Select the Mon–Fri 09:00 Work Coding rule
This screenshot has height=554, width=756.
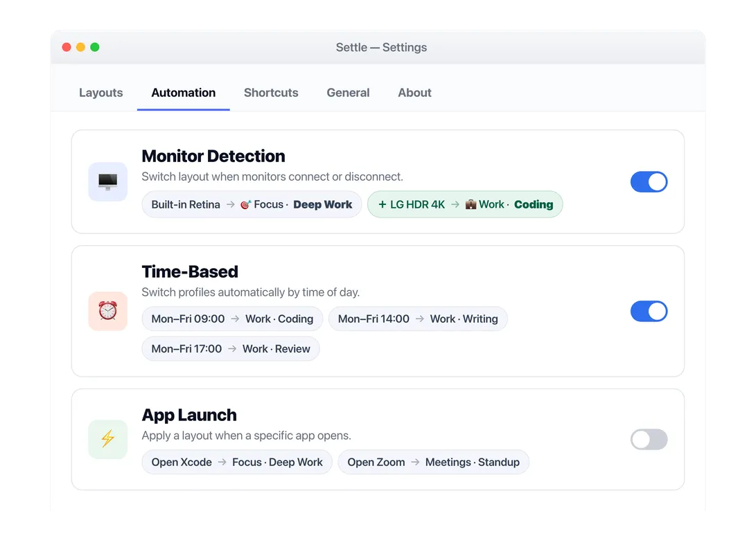pyautogui.click(x=232, y=319)
